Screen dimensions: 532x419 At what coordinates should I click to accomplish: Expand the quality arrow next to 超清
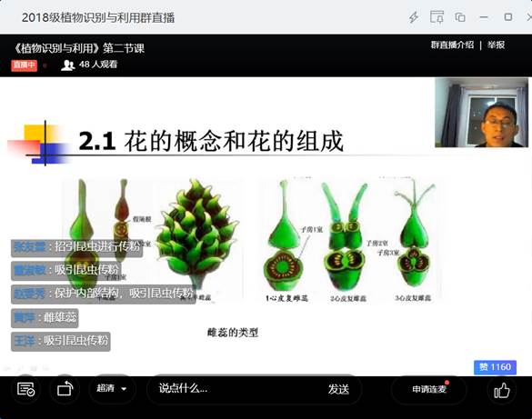[124, 389]
